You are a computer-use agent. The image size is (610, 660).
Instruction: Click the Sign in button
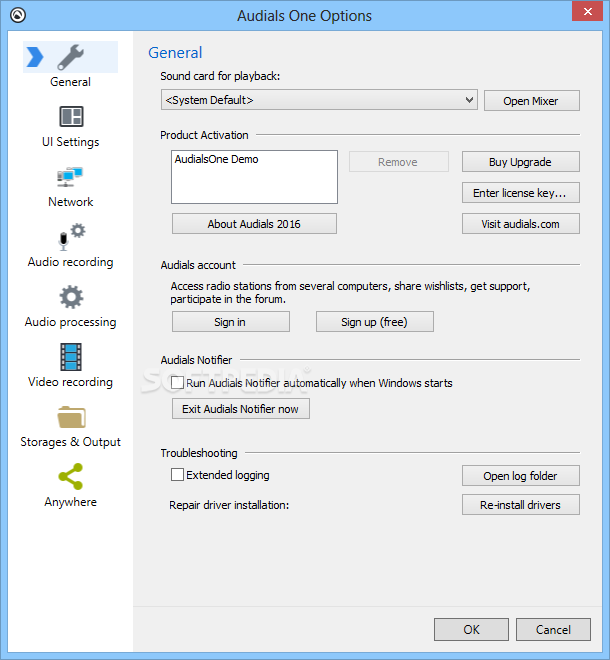tap(230, 322)
